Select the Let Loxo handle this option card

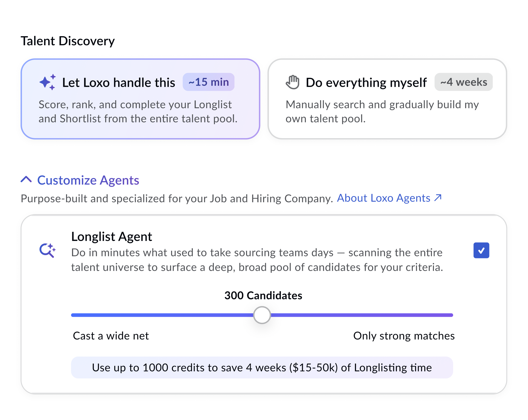click(x=141, y=99)
